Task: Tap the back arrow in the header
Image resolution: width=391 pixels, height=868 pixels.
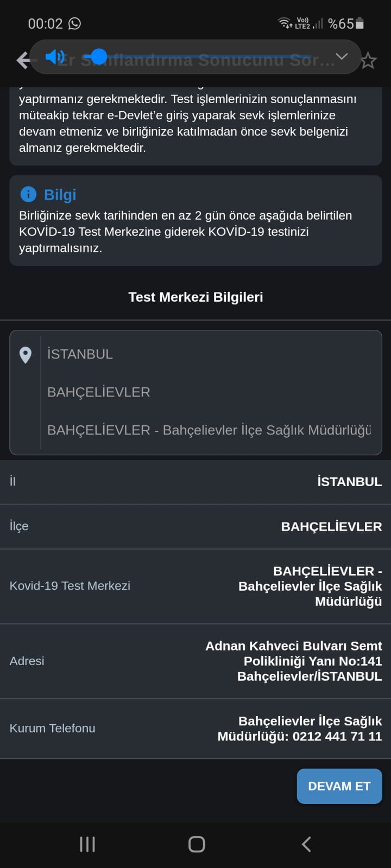Action: pos(23,60)
